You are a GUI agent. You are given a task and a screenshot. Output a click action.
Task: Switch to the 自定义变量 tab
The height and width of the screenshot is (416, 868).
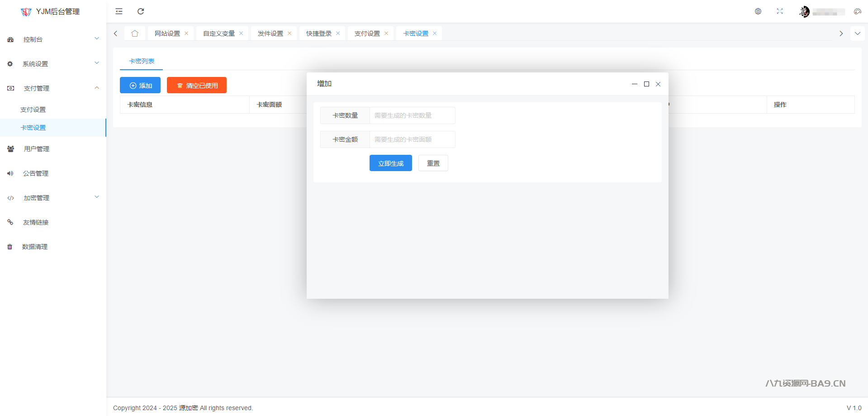click(x=219, y=33)
